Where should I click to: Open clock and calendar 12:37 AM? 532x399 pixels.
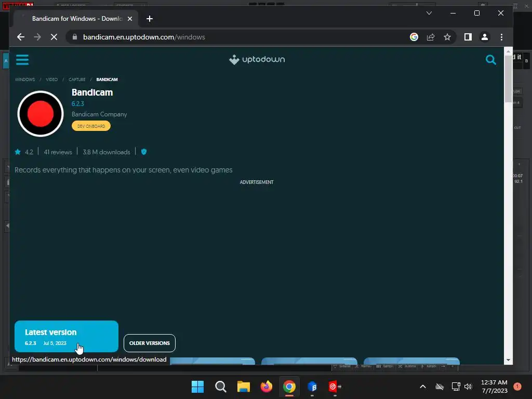click(494, 387)
